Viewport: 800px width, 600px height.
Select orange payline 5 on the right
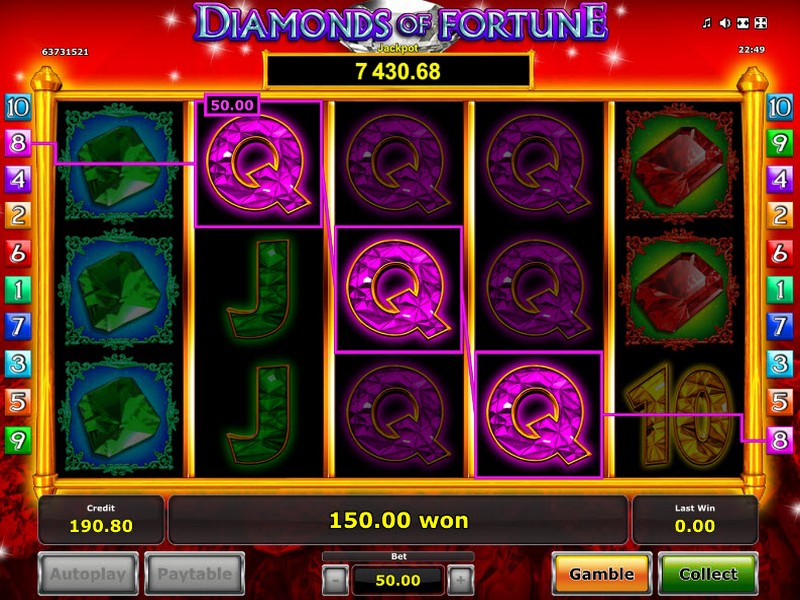(780, 402)
